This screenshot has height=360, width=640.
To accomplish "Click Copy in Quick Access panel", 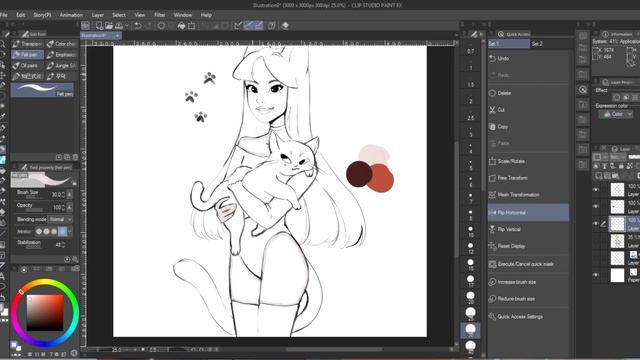I will click(528, 127).
